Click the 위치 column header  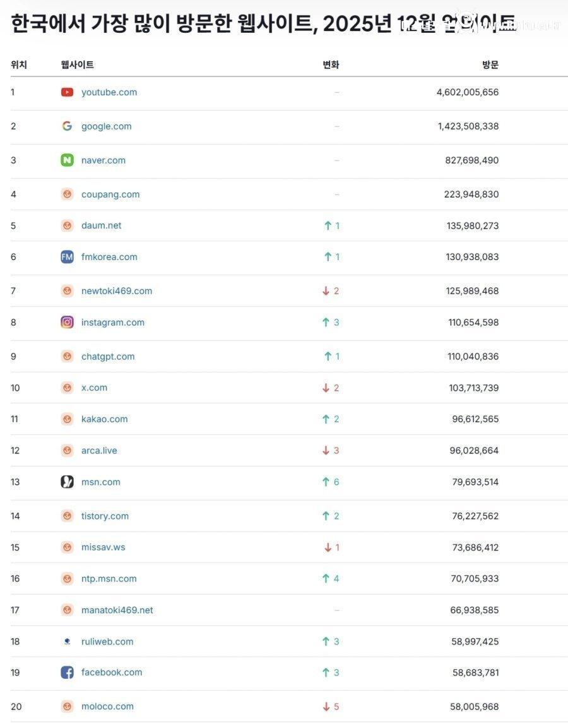(x=19, y=65)
